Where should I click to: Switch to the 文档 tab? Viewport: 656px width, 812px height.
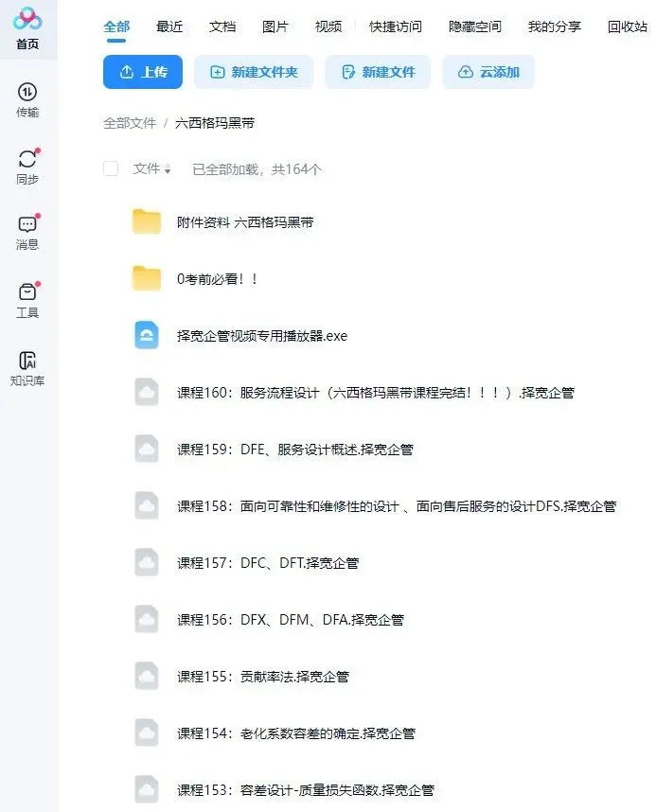pyautogui.click(x=222, y=26)
